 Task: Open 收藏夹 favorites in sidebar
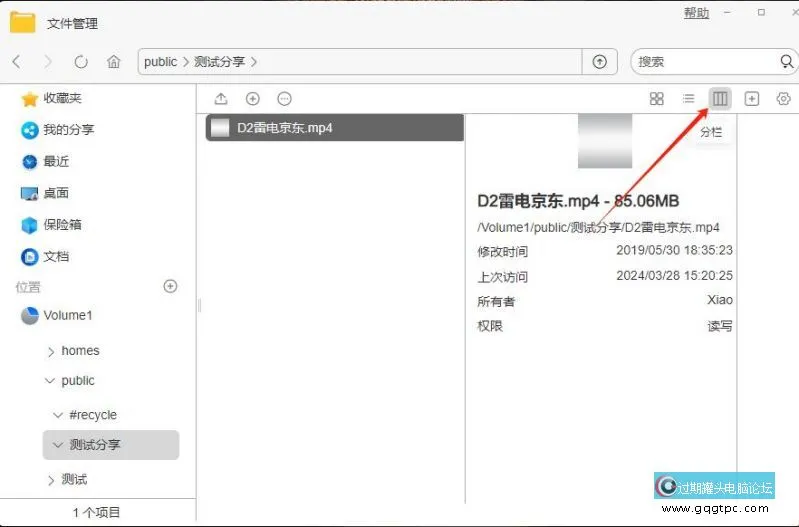pyautogui.click(x=51, y=98)
